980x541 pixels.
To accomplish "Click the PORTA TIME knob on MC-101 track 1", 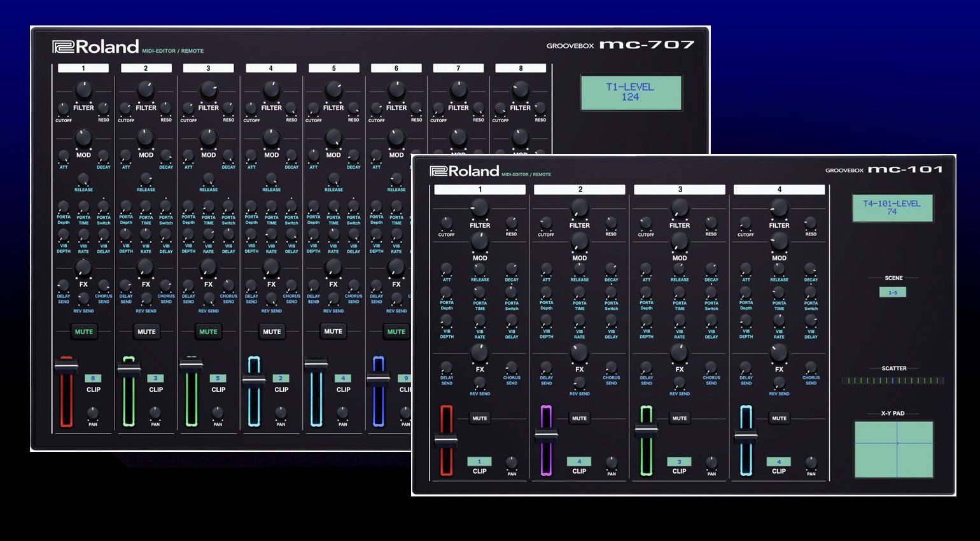I will 480,293.
